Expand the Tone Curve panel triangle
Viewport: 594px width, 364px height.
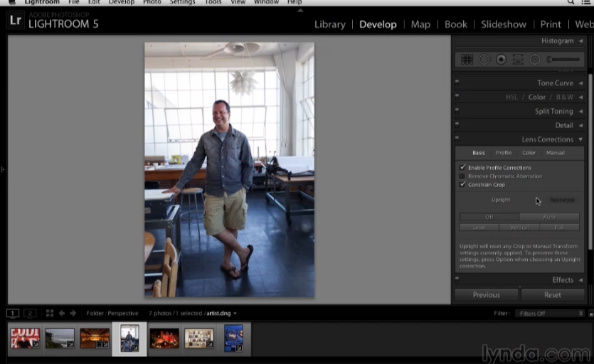(x=580, y=83)
